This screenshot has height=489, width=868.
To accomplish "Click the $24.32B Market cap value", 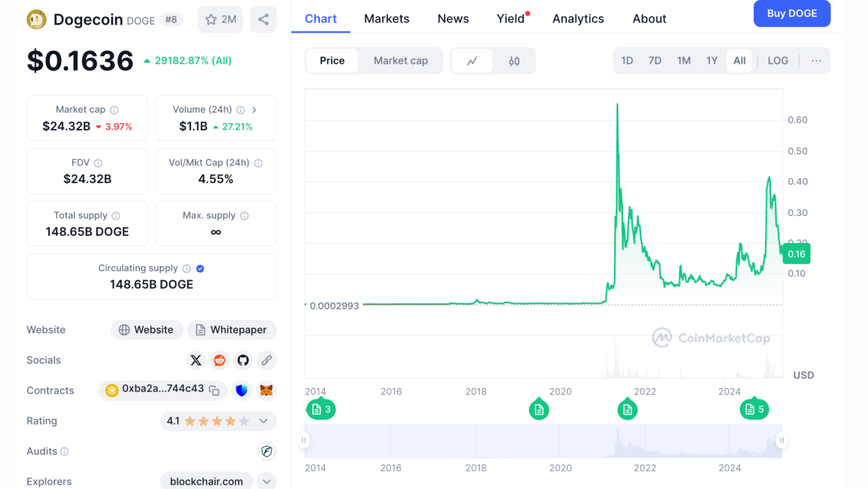I will [66, 127].
